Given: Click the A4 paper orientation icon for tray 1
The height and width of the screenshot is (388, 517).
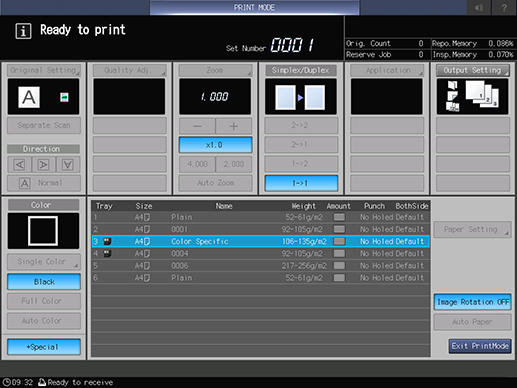Looking at the screenshot, I should click(x=147, y=217).
